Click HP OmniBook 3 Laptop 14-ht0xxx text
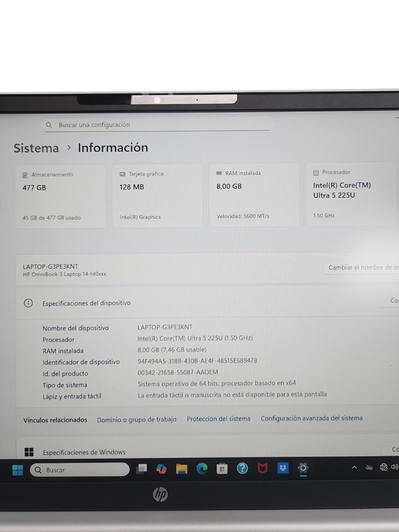The width and height of the screenshot is (399, 532). 64,274
